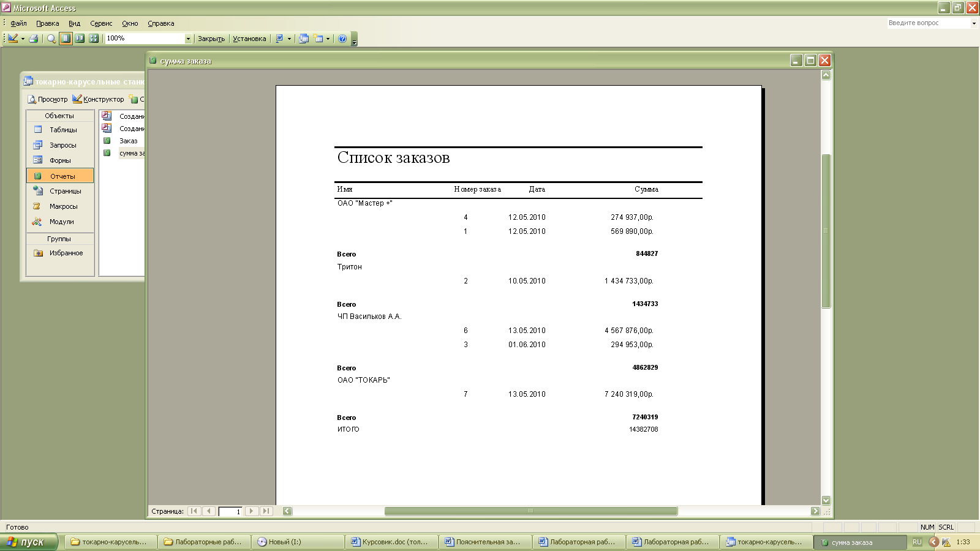Viewport: 980px width, 551px height.
Task: Open the Сервис menu
Action: (x=101, y=23)
